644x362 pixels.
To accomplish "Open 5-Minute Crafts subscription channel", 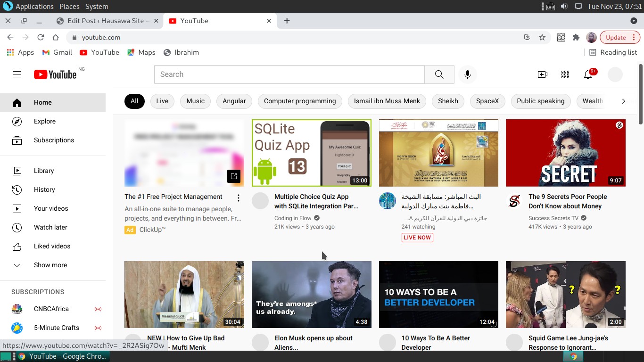I will (x=53, y=328).
